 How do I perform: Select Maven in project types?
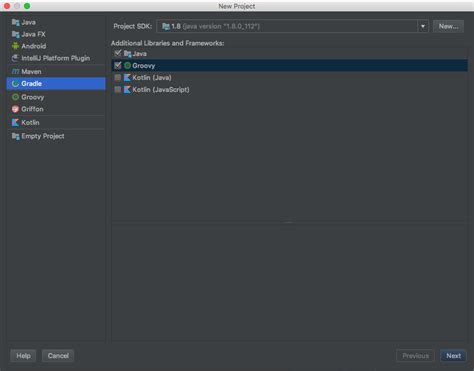(x=56, y=72)
